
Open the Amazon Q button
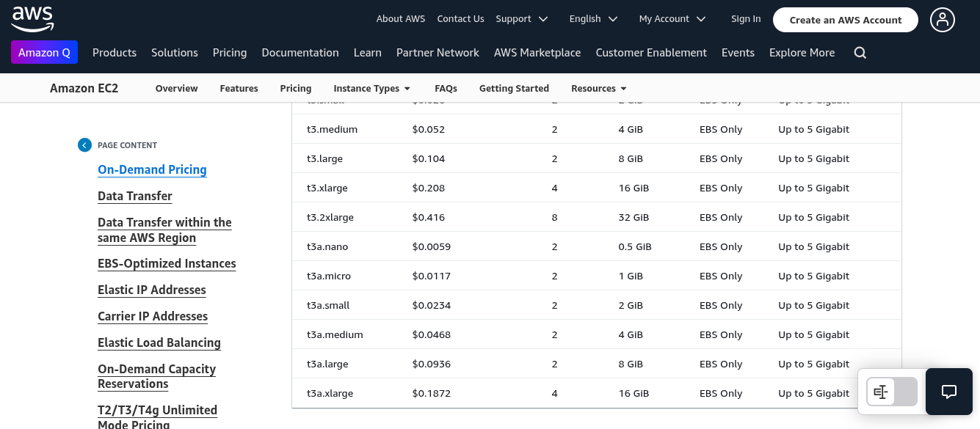point(44,53)
